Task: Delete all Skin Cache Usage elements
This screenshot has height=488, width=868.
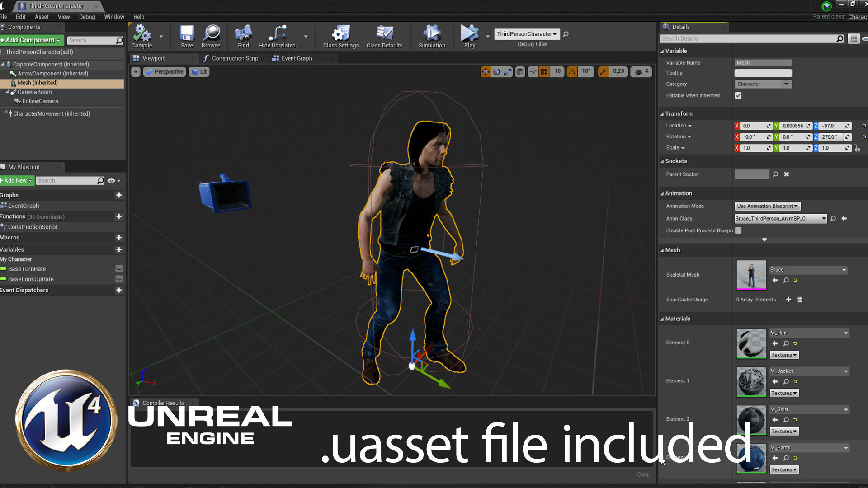Action: point(800,300)
